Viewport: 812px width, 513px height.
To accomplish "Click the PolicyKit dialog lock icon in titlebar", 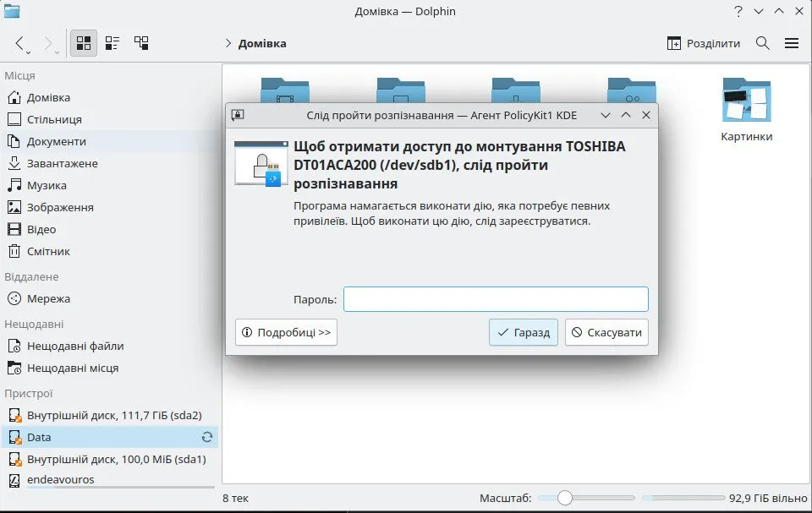I will 238,115.
